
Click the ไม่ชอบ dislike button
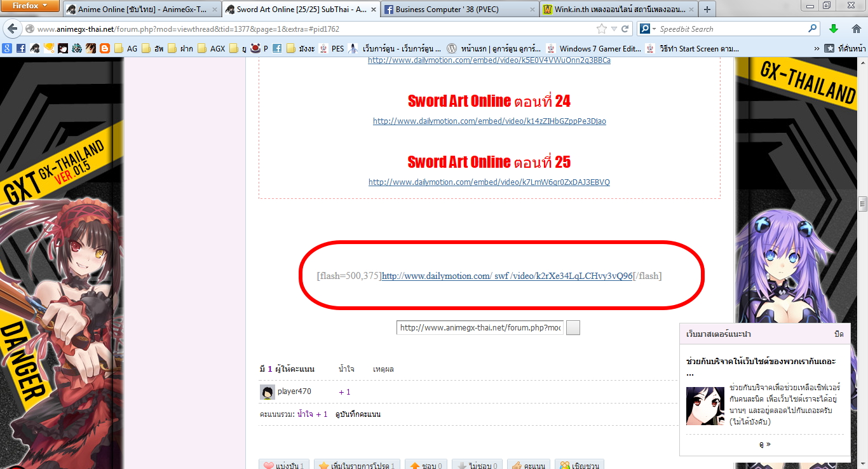tap(477, 466)
